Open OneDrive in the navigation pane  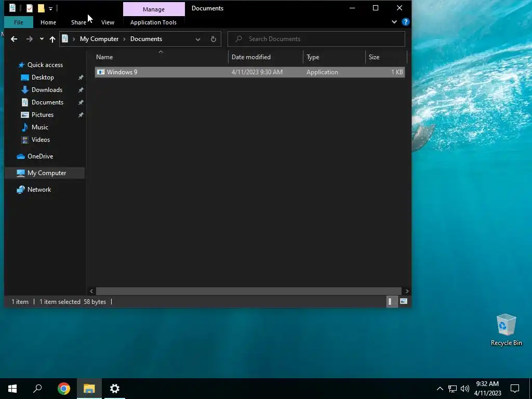click(x=40, y=156)
